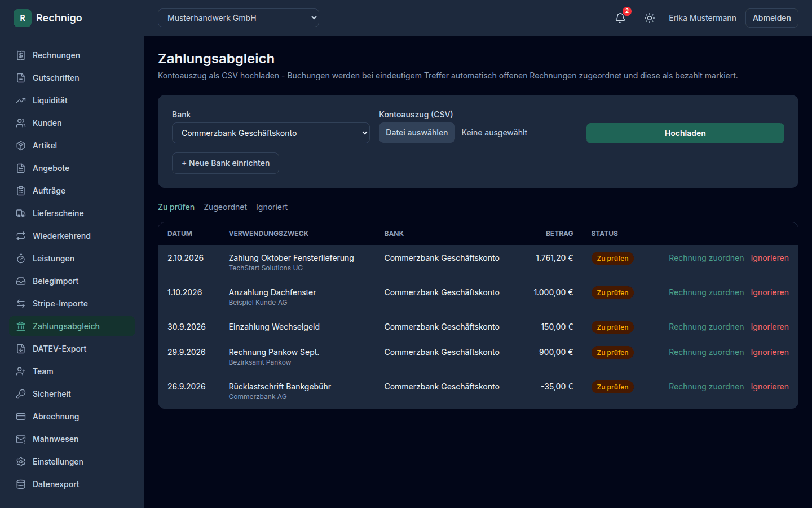Click Datei auswählen to choose a CSV
The image size is (812, 508).
click(417, 133)
